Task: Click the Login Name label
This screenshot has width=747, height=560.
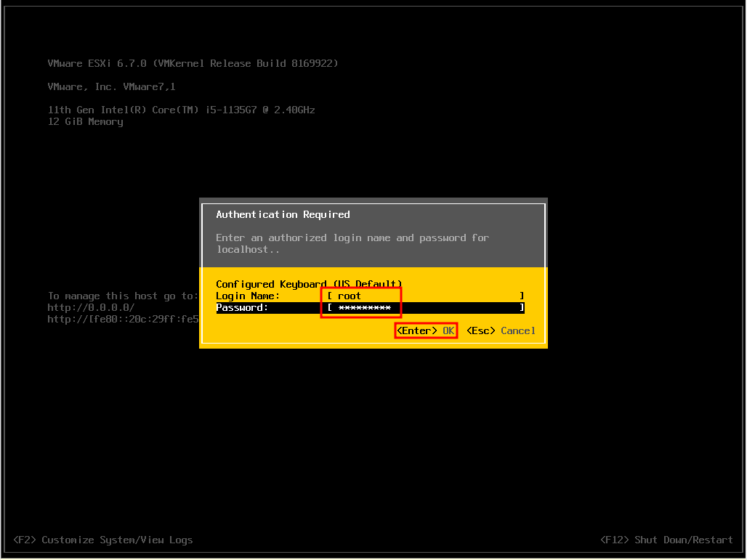Action: click(248, 296)
